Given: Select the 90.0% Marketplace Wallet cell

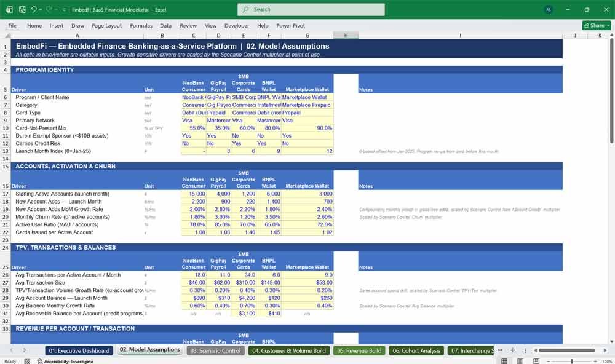Looking at the screenshot, I should tap(307, 129).
